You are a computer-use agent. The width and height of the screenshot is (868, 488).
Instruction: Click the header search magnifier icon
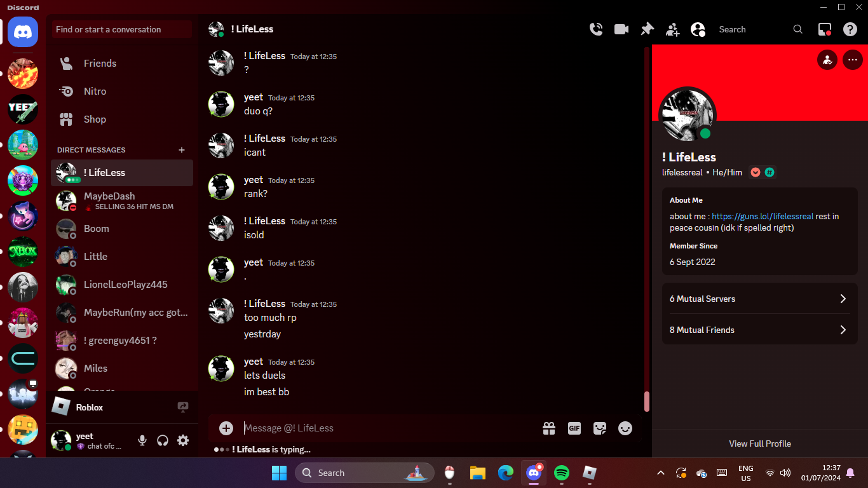(x=798, y=29)
